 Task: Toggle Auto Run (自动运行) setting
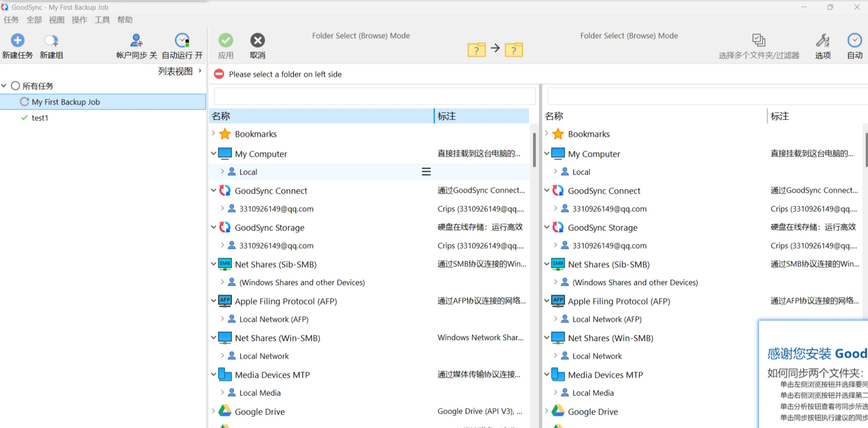[x=182, y=41]
